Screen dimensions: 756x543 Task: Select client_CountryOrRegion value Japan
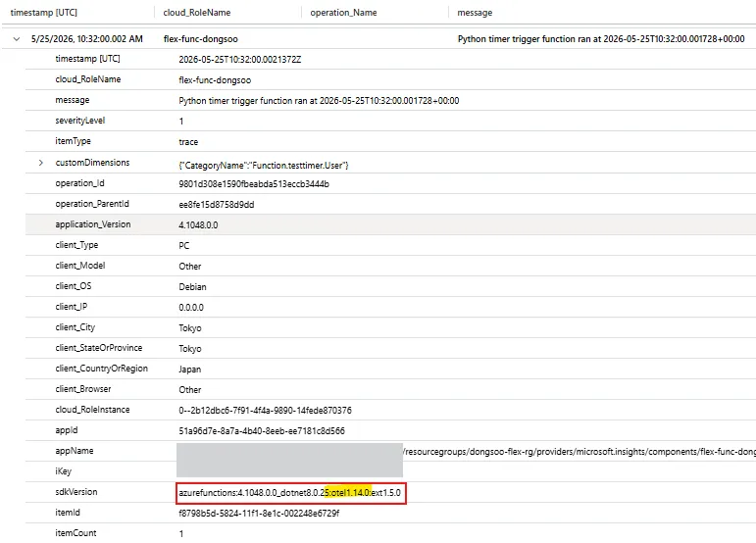coord(190,370)
